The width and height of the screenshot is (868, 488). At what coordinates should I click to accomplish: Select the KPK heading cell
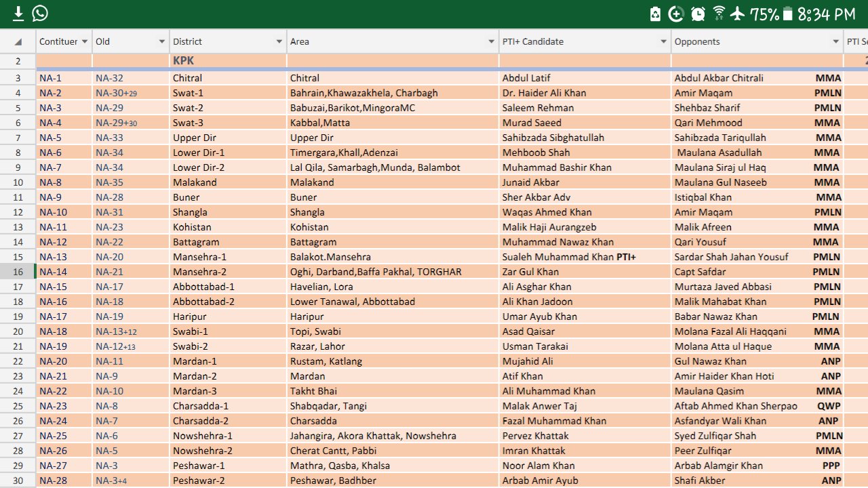[183, 60]
